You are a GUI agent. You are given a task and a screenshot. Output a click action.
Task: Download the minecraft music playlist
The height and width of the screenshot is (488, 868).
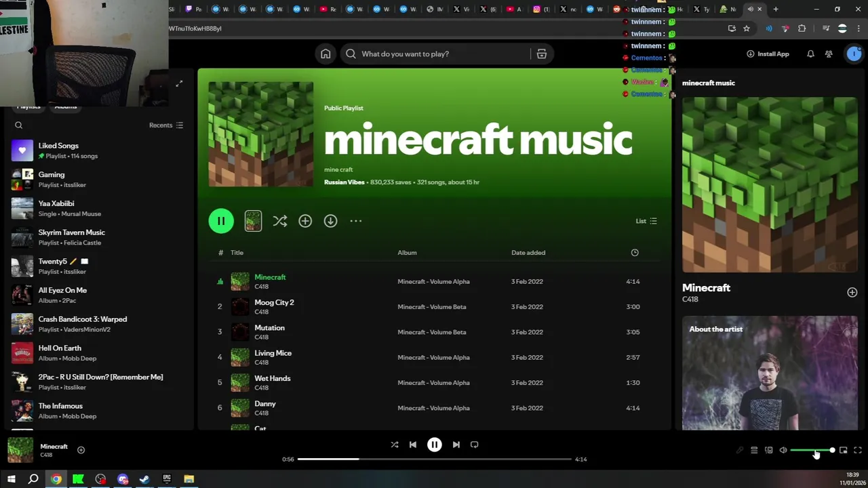[x=330, y=221]
